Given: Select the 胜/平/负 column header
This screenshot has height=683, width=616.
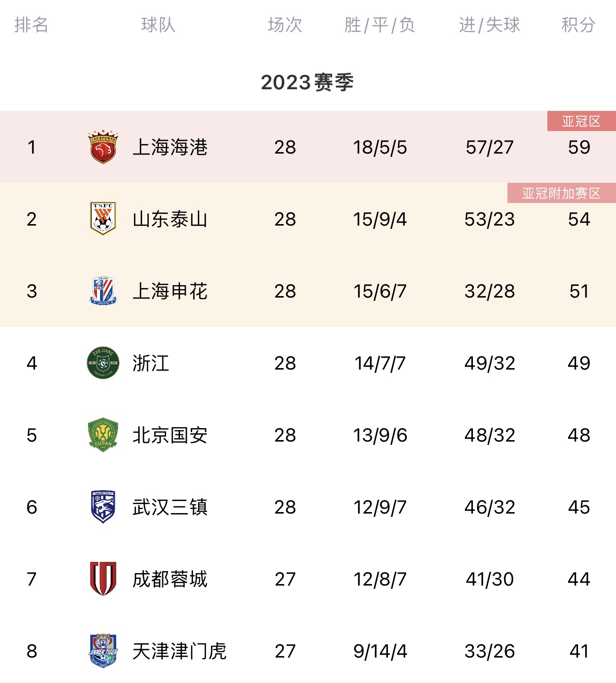Looking at the screenshot, I should (x=380, y=25).
